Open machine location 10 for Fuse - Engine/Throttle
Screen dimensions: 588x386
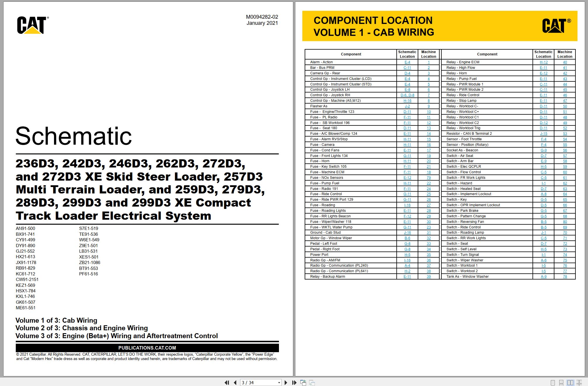(429, 112)
